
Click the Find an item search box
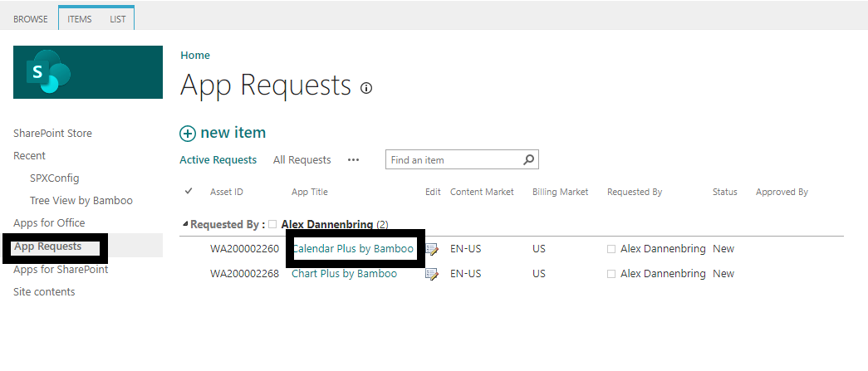pos(454,160)
